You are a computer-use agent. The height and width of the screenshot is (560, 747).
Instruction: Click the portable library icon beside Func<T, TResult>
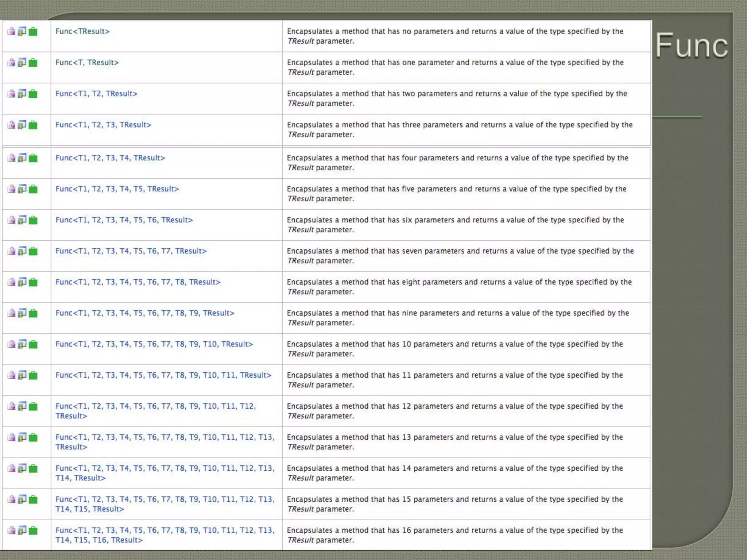pos(22,62)
